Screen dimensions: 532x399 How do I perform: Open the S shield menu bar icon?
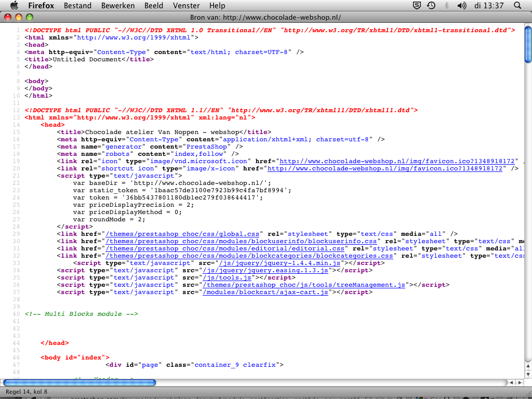point(417,5)
